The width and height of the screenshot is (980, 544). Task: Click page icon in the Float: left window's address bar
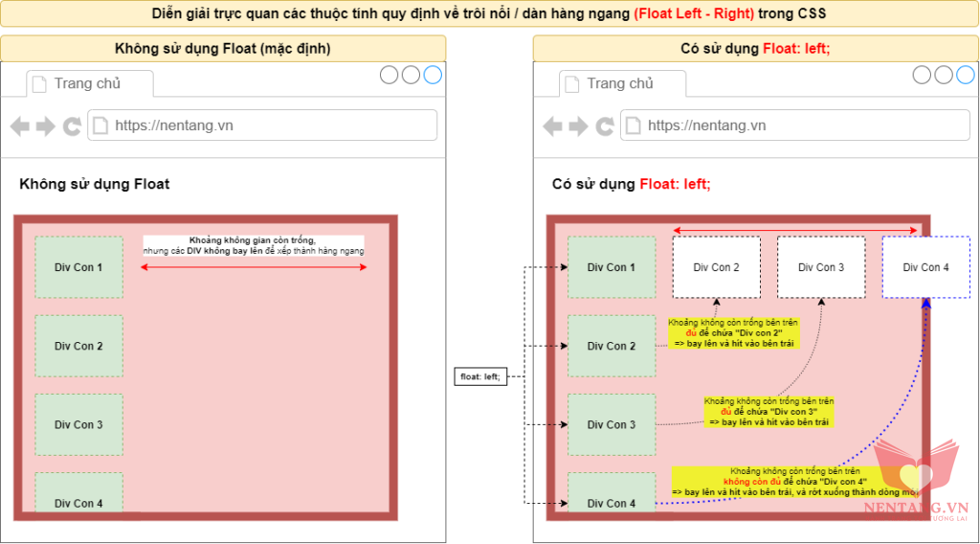coord(634,125)
